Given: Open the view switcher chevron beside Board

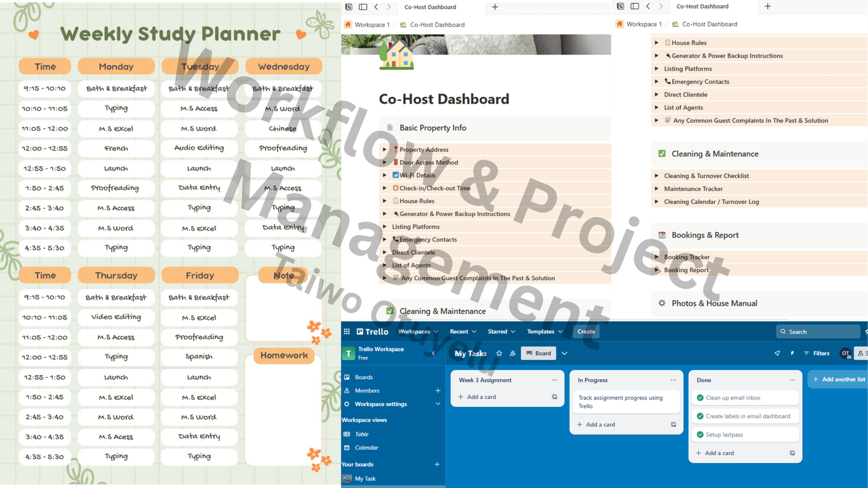Looking at the screenshot, I should 565,353.
